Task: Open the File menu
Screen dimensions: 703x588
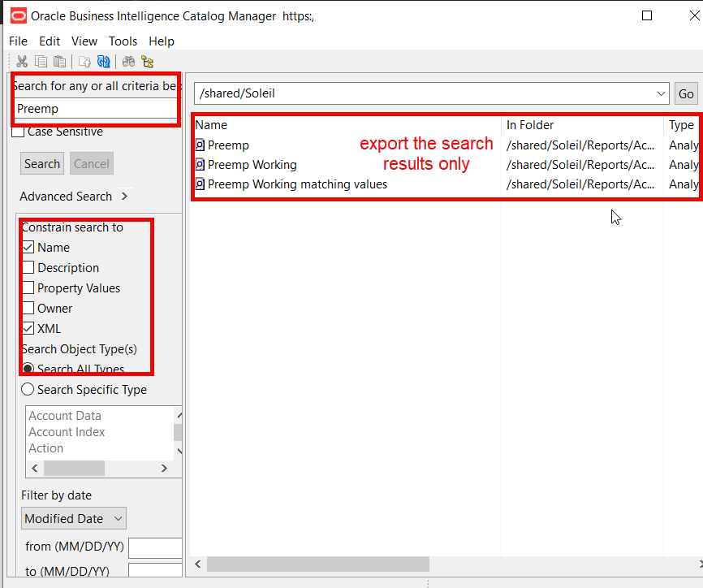Action: click(x=19, y=41)
